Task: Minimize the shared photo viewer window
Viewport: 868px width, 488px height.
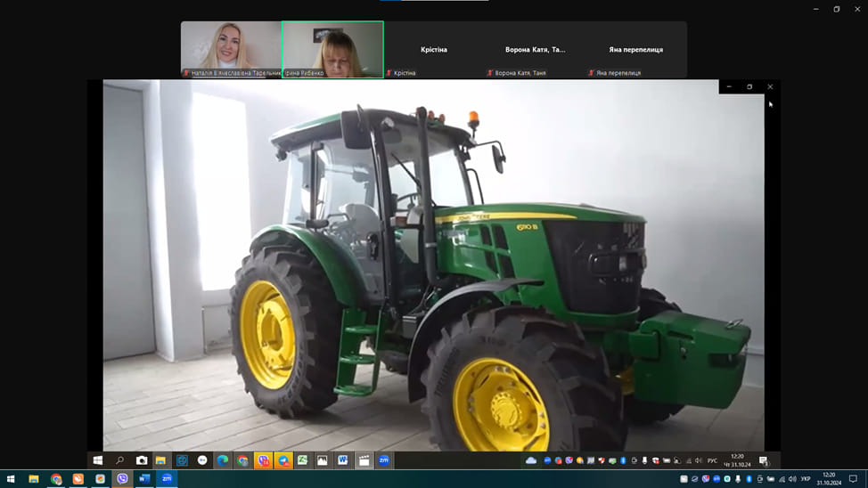Action: [x=729, y=87]
